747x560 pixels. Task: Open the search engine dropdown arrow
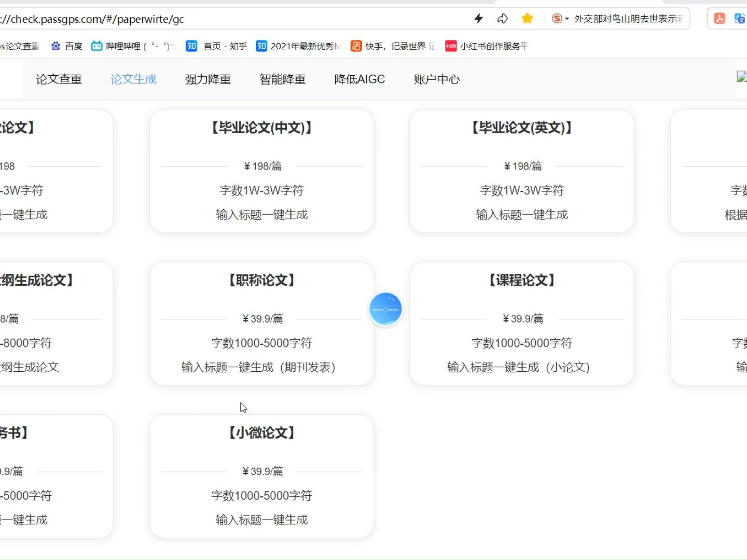tap(567, 19)
